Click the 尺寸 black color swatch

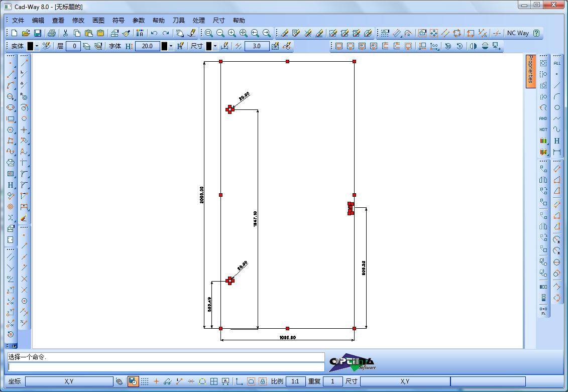(x=209, y=46)
